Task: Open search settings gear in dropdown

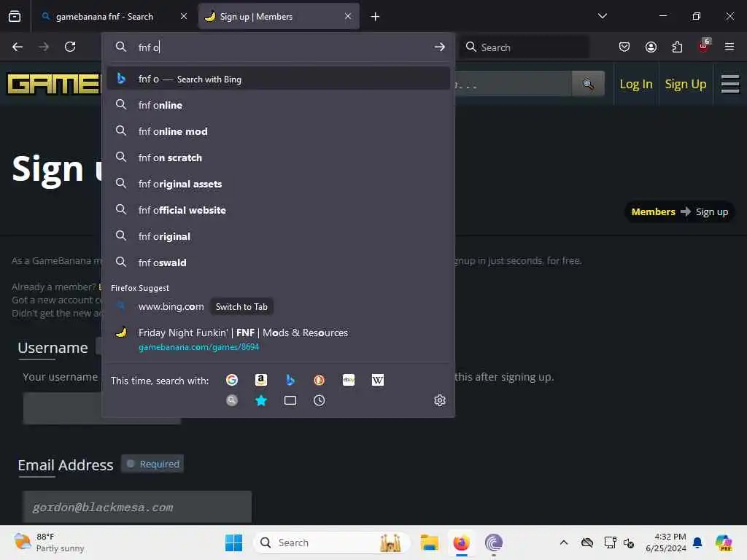Action: (x=440, y=400)
